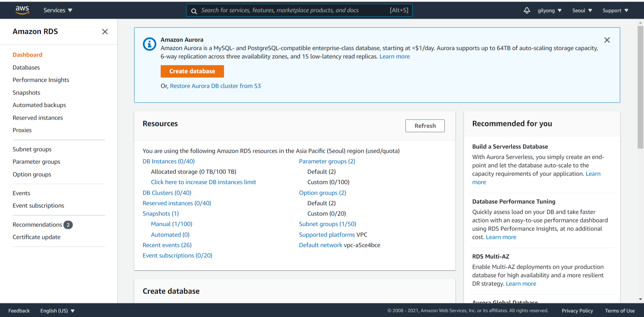Screen dimensions: 644x317
Task: Open DB Instances (0/40) link
Action: [169, 161]
